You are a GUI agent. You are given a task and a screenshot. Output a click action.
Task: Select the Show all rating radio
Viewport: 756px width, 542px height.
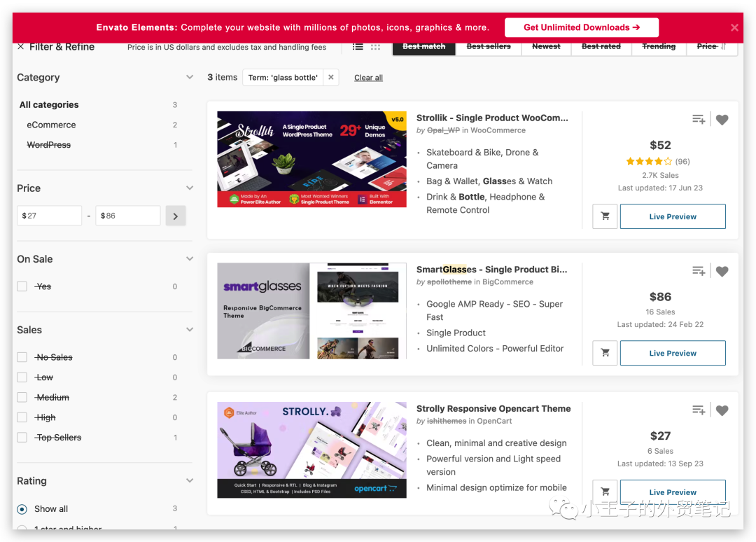pos(22,508)
